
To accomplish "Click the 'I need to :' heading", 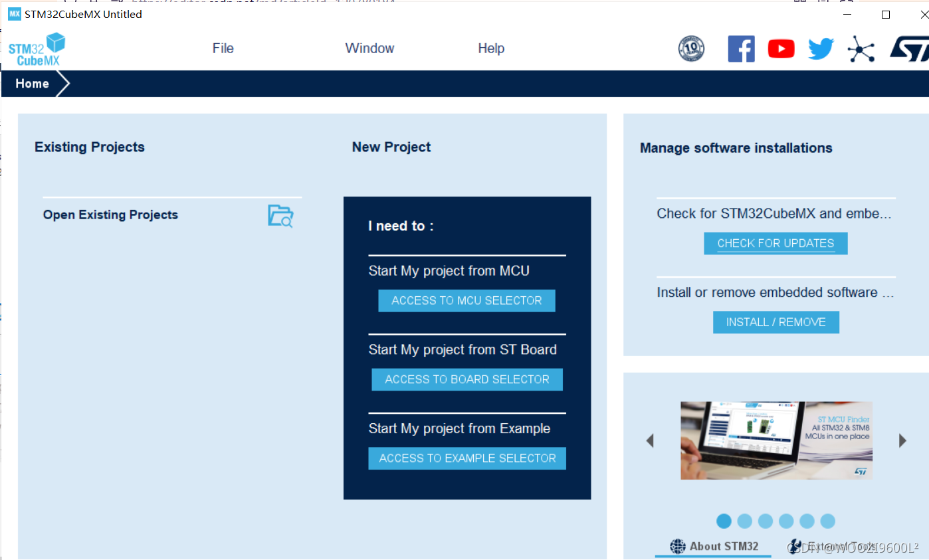I will (401, 226).
